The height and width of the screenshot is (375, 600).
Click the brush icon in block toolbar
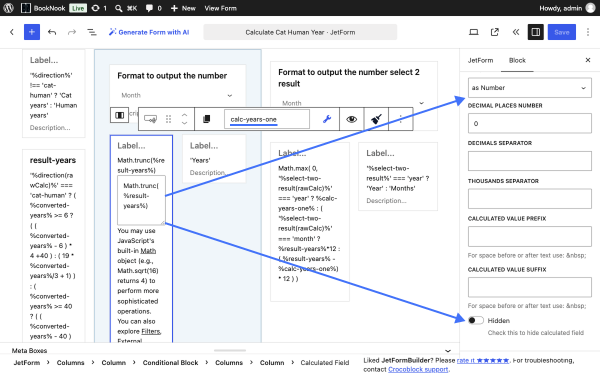tap(376, 119)
